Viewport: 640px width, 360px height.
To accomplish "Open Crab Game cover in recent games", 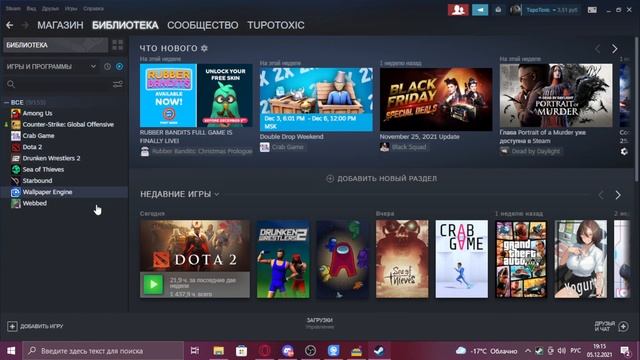I will coord(462,259).
